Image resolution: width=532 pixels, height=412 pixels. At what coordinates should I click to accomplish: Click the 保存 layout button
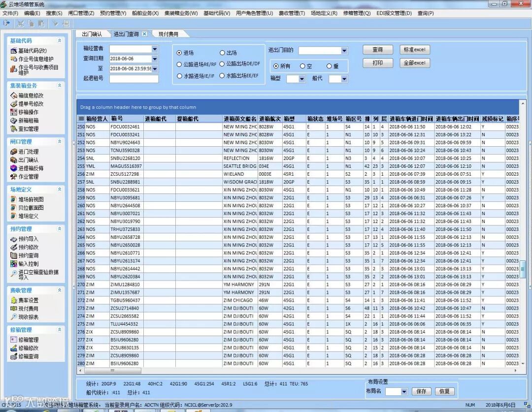point(421,391)
